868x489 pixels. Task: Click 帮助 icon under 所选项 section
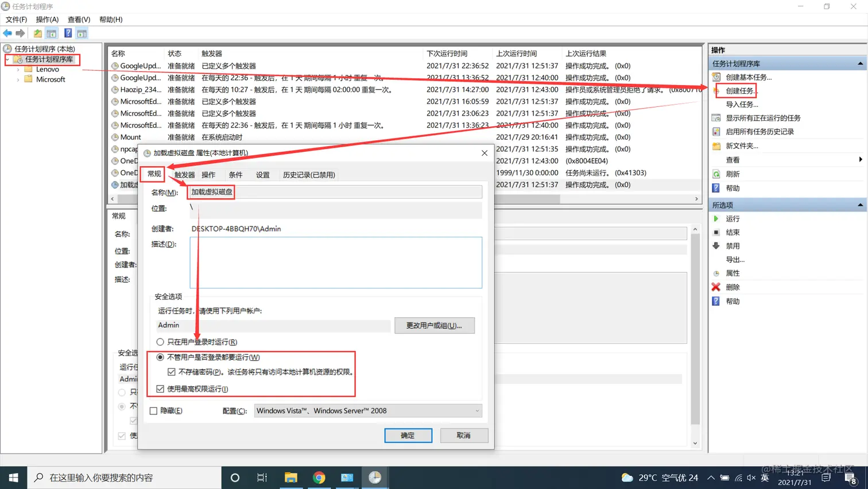coord(716,301)
